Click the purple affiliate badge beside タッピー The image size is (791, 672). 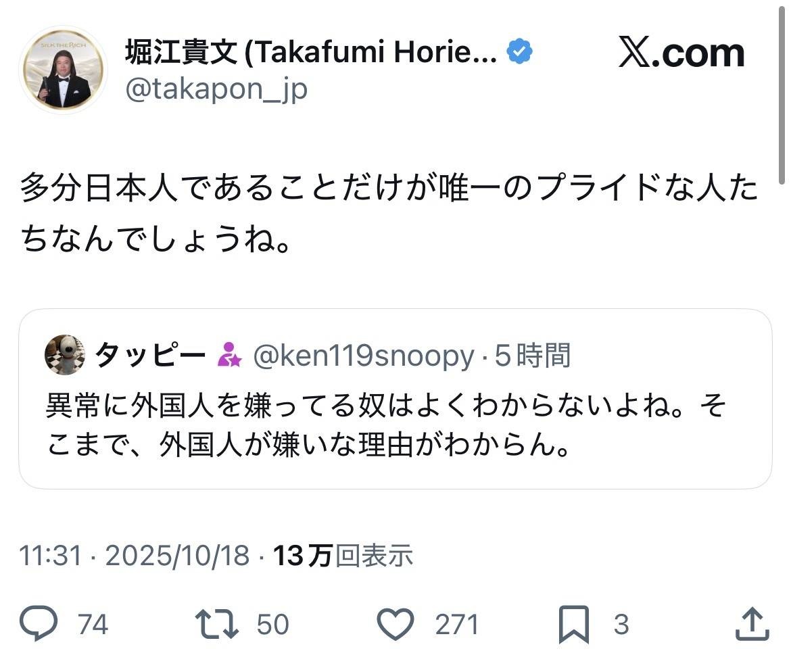coord(229,355)
